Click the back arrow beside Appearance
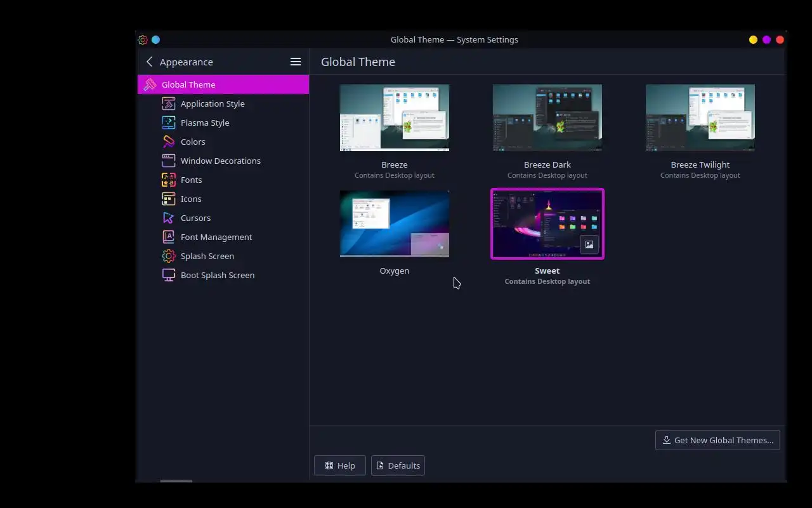The height and width of the screenshot is (508, 812). [x=149, y=62]
